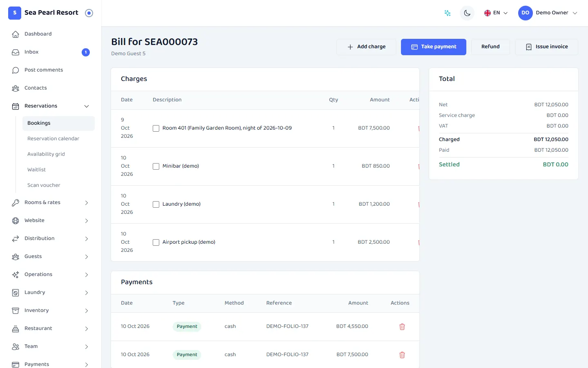Click the Operations sparkle icon

pos(16,275)
